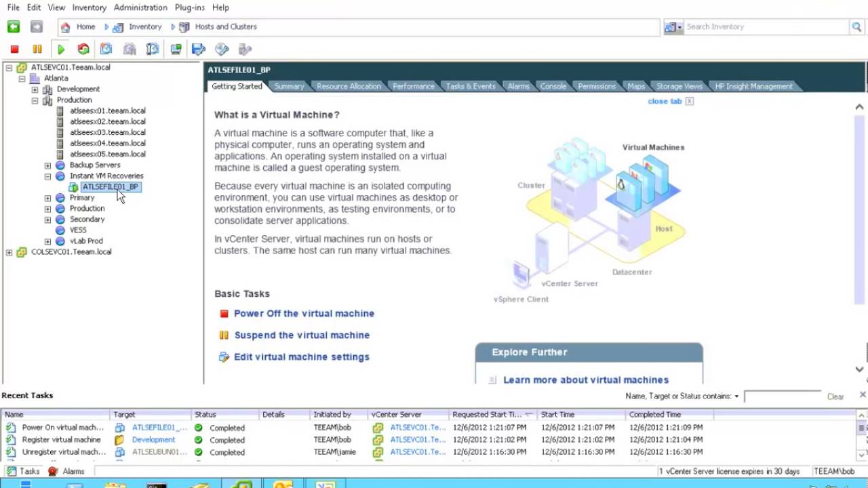Switch to the Tasks & Events tab
This screenshot has width=868, height=488.
coord(471,87)
